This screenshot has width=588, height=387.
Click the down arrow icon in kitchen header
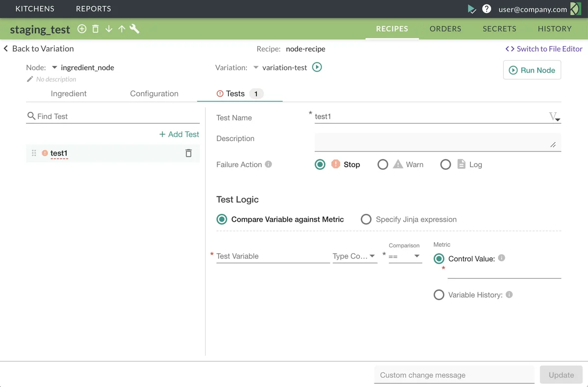(x=109, y=29)
